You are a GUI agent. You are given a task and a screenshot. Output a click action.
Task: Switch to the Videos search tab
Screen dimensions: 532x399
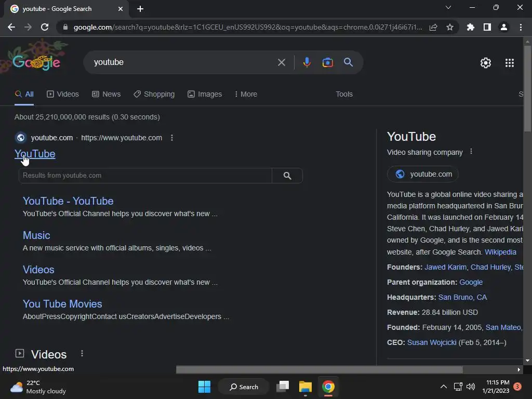[x=63, y=94]
